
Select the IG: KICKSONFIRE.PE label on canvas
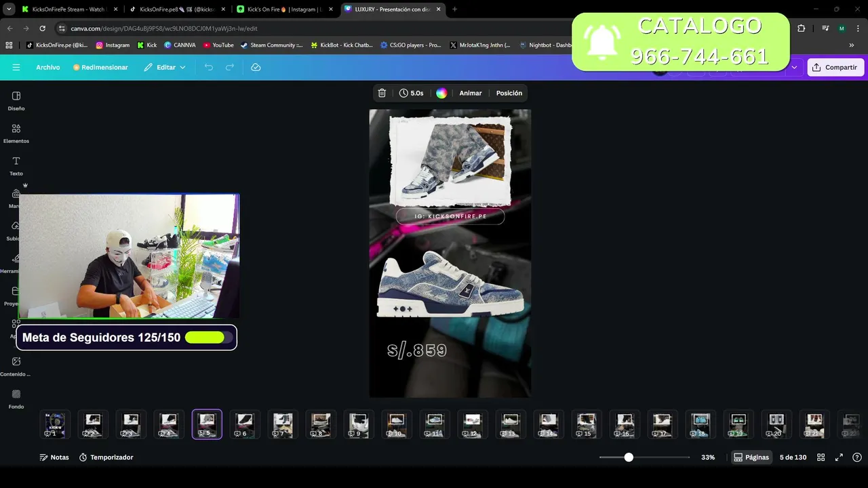(450, 216)
